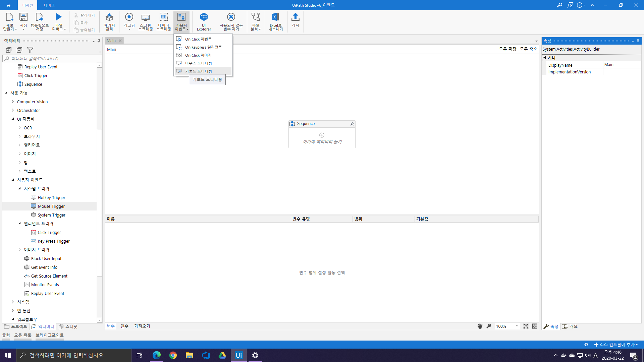Switch to the Debug (디버그) ribbon tab
The height and width of the screenshot is (362, 644).
tap(49, 5)
